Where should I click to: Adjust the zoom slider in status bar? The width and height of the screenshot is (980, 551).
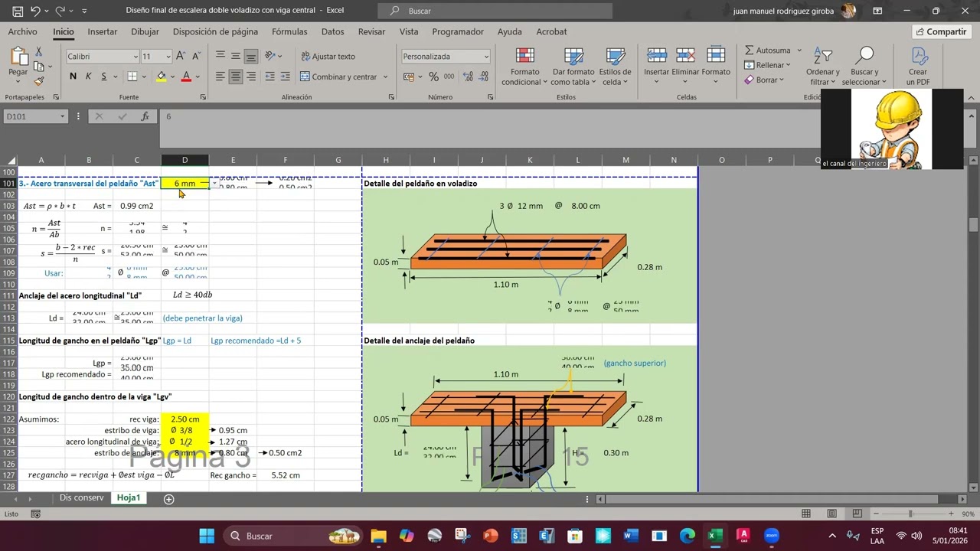(x=910, y=514)
